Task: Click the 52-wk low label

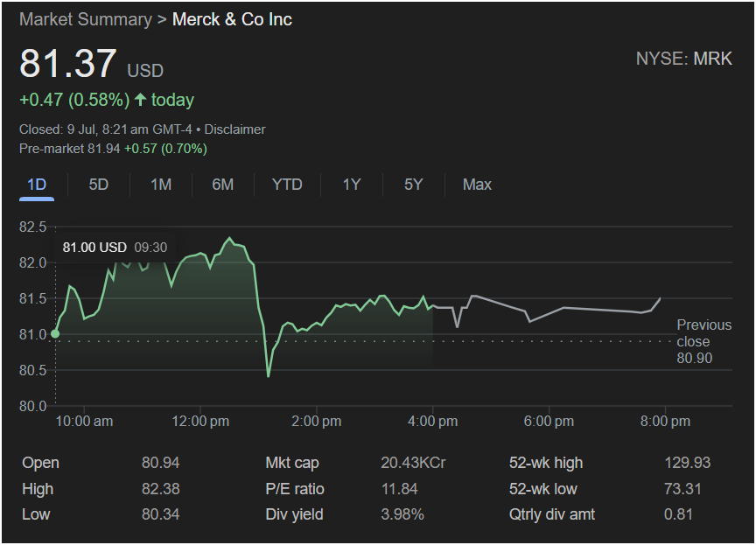Action: click(542, 489)
